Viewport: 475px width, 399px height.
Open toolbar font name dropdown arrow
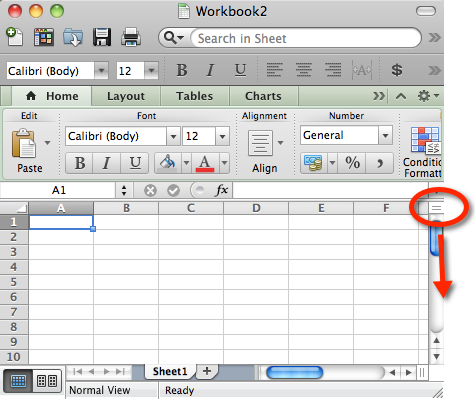click(x=101, y=71)
